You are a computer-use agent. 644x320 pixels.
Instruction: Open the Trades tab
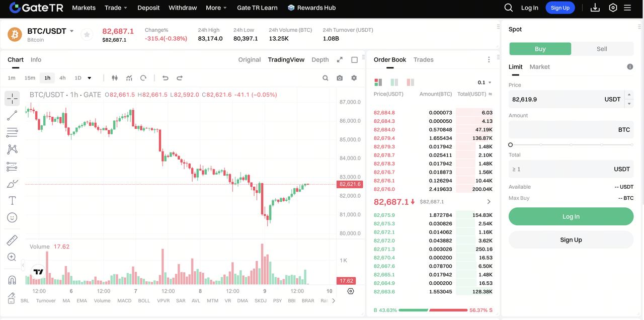424,59
